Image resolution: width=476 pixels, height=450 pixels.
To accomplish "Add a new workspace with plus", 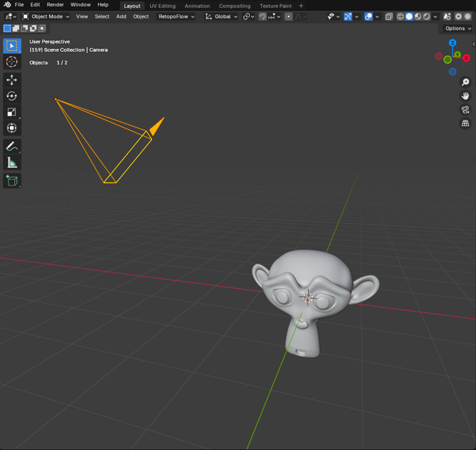I will (x=301, y=6).
